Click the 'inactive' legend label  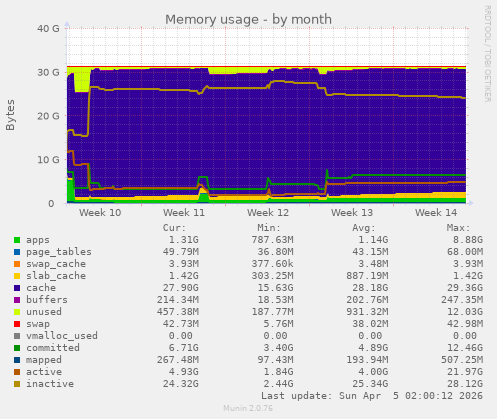pyautogui.click(x=50, y=384)
